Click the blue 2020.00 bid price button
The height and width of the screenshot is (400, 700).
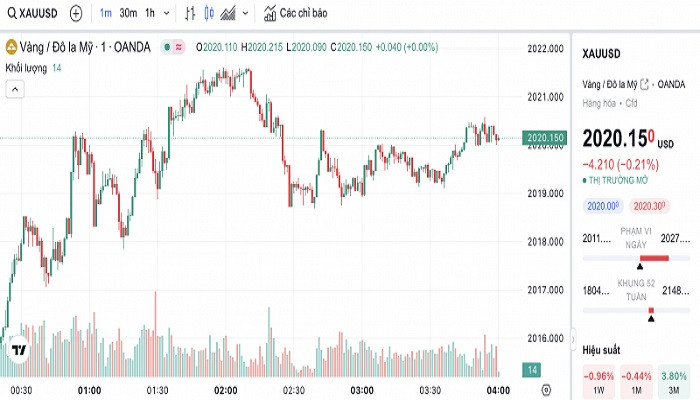coord(602,206)
